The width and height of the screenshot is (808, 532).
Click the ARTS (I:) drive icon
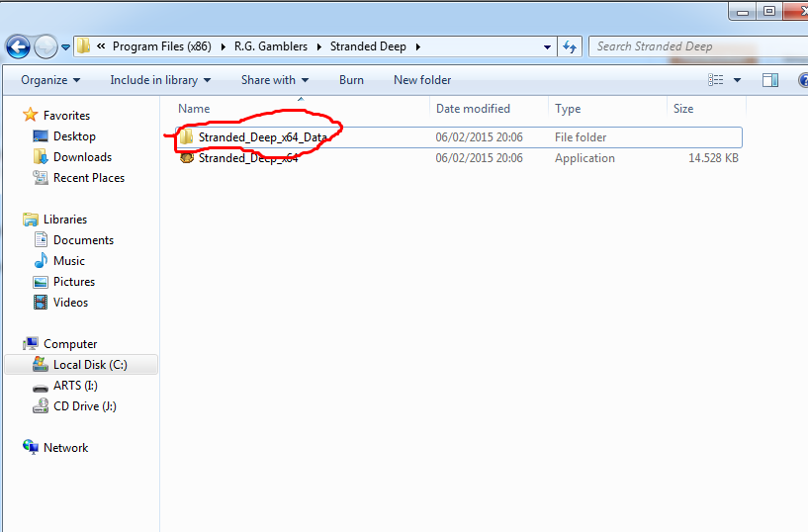coord(41,388)
